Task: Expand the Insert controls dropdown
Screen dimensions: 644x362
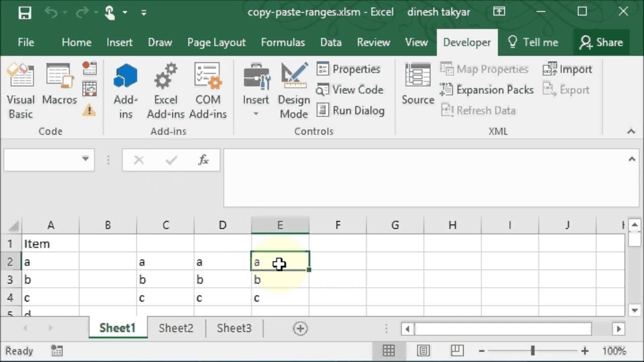Action: click(x=256, y=114)
